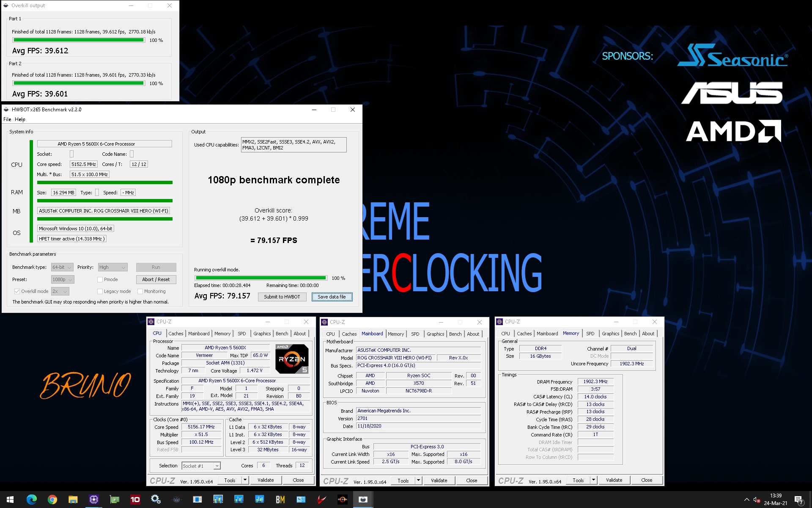
Task: Click the overkill mode run progress bar
Action: (261, 278)
